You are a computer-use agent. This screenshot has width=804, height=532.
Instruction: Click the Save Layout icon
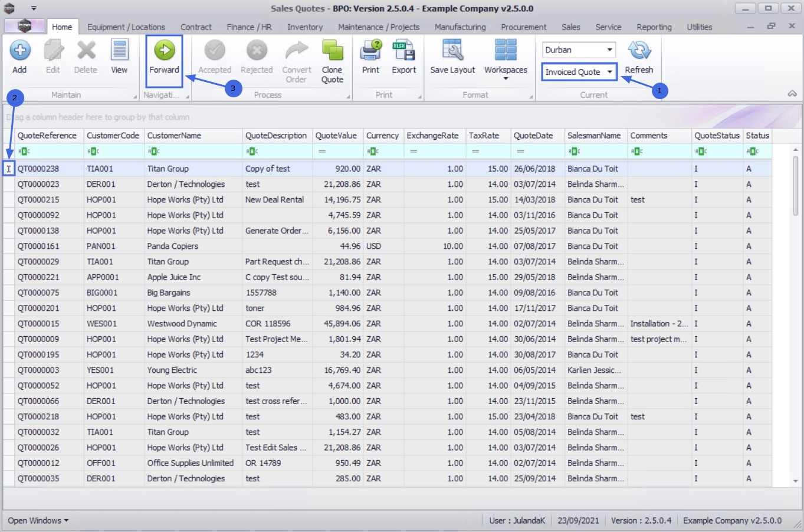[452, 51]
